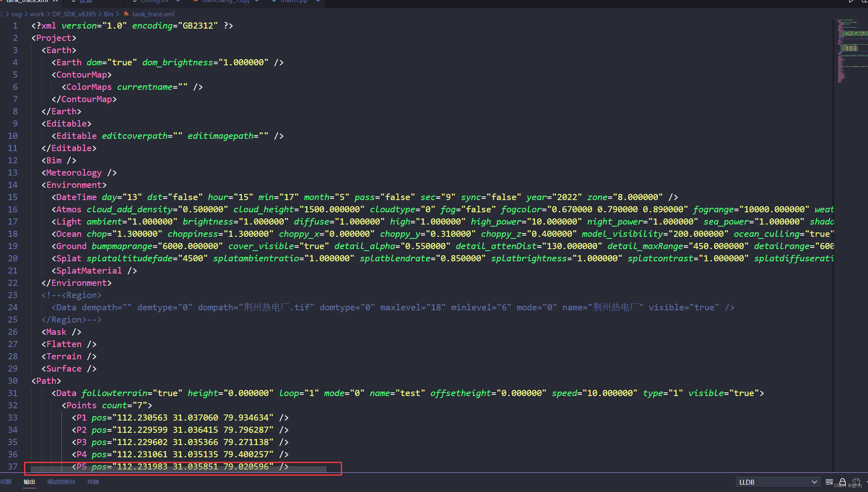Click the </Earth> closing tag
This screenshot has width=868, height=492.
click(61, 111)
